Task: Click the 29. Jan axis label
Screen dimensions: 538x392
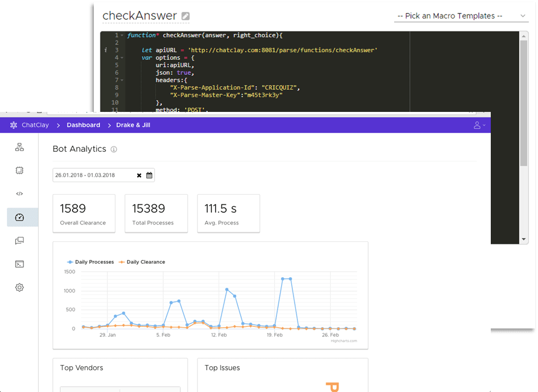Action: pos(108,335)
